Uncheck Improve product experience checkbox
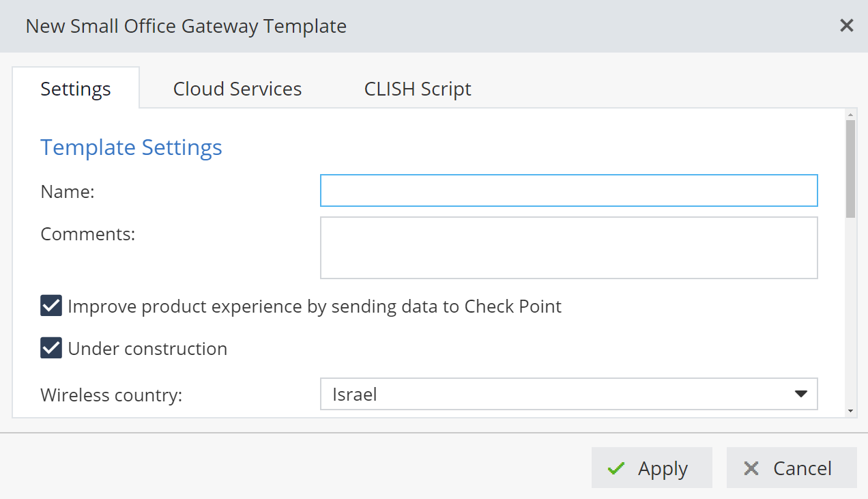 [51, 306]
